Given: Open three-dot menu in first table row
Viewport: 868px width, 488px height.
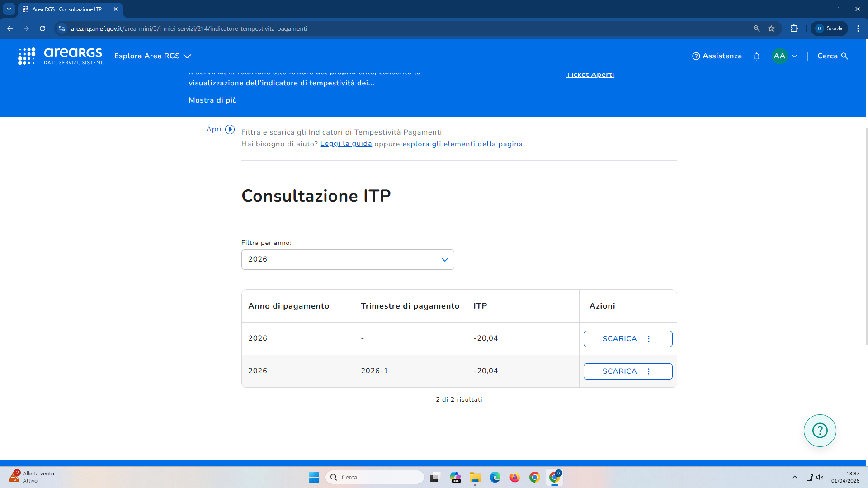Looking at the screenshot, I should [x=649, y=339].
